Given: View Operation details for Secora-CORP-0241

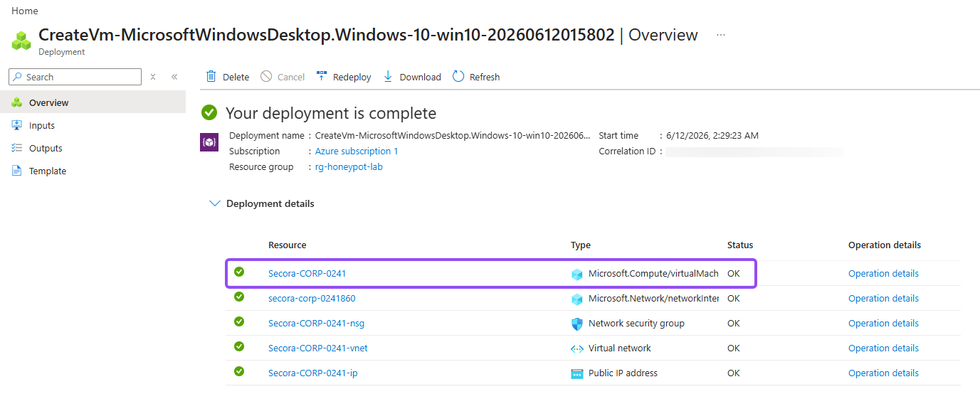Looking at the screenshot, I should (x=883, y=273).
